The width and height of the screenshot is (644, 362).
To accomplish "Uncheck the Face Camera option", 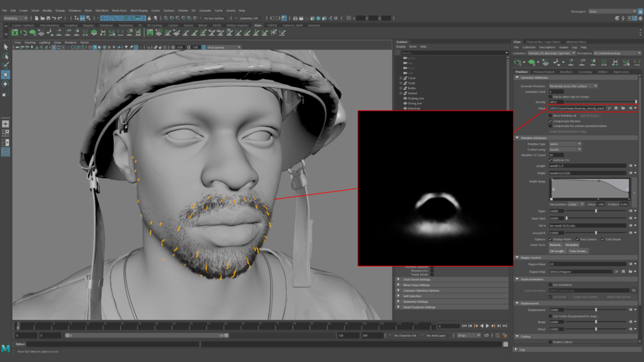I will click(577, 239).
